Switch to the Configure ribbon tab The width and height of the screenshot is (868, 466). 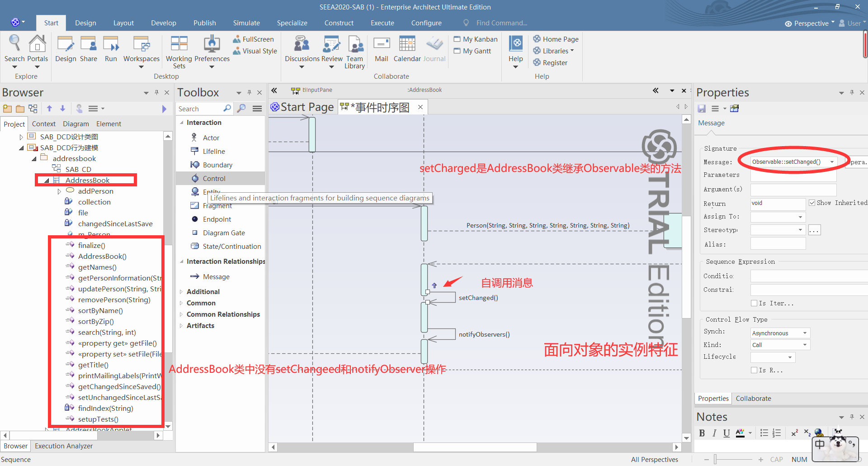point(426,23)
